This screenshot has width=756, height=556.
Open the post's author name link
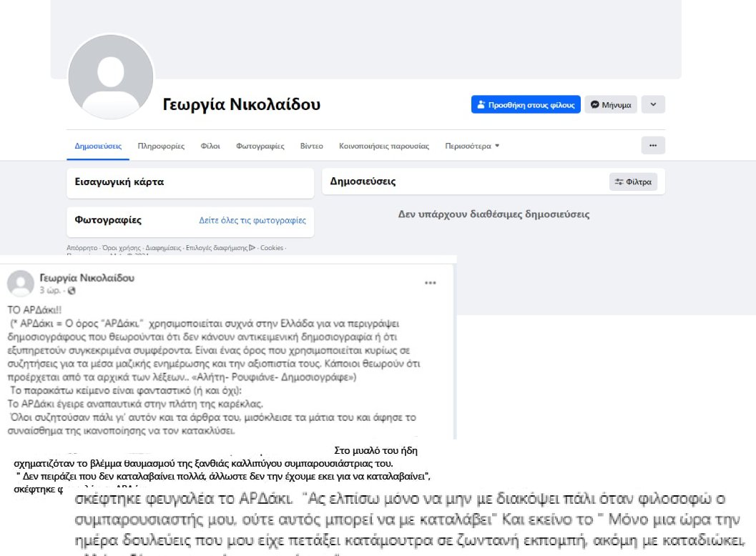[87, 278]
